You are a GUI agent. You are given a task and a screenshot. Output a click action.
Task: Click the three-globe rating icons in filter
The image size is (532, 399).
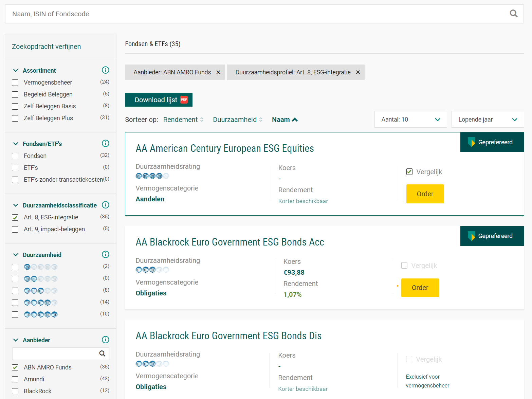pos(41,291)
